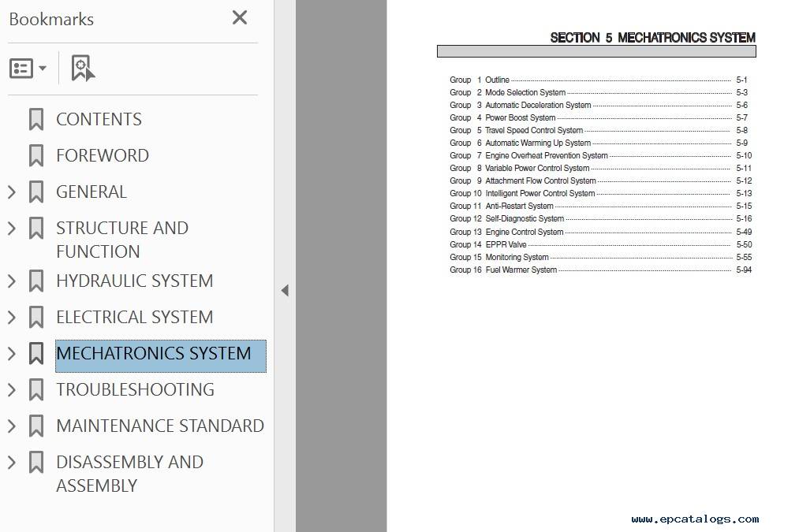The height and width of the screenshot is (532, 799).
Task: Click Group 15 Monitoring System entry
Action: (600, 258)
